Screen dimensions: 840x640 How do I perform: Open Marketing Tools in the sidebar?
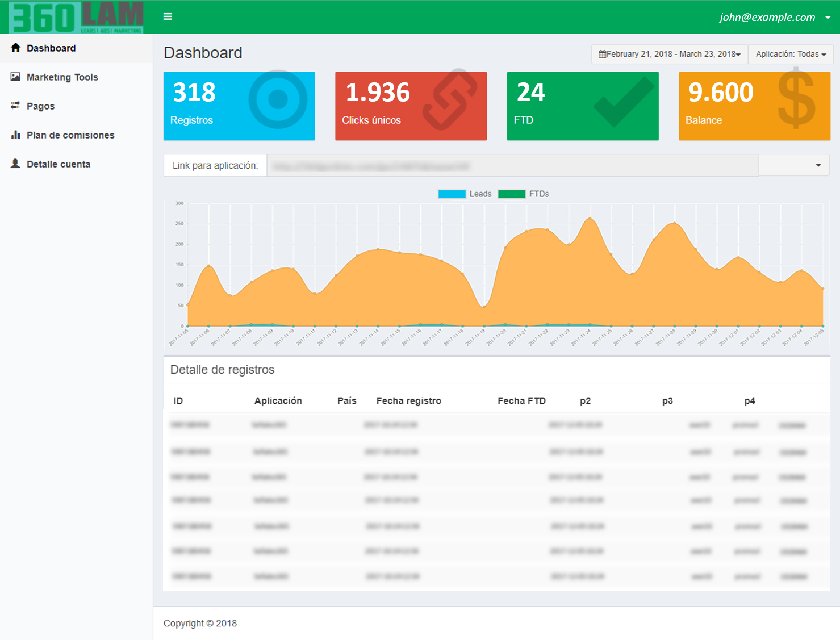click(x=76, y=77)
